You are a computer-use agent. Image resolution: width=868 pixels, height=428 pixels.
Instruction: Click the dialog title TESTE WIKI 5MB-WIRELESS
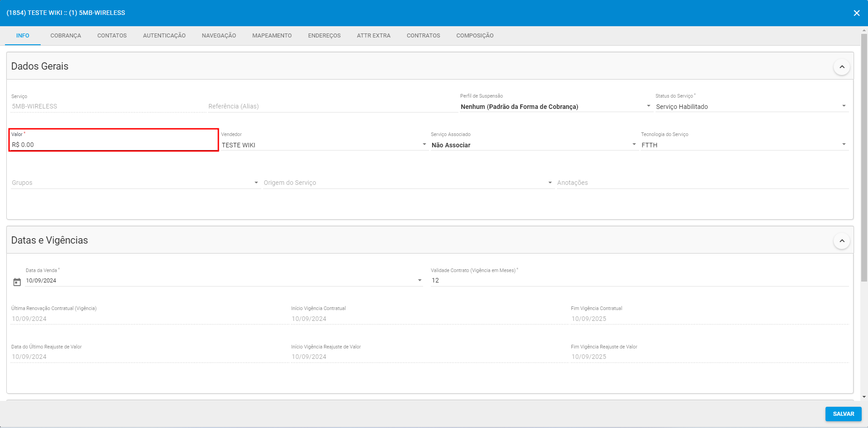(66, 13)
